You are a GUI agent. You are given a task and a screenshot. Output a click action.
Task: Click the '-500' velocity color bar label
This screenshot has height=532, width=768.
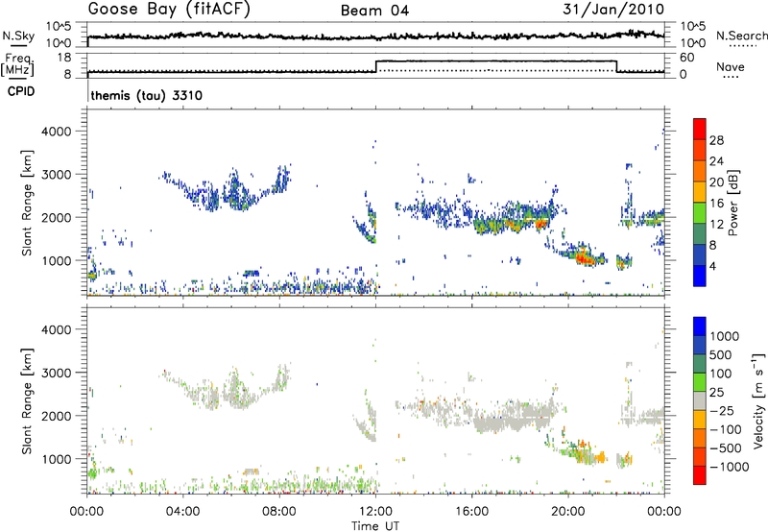point(726,448)
